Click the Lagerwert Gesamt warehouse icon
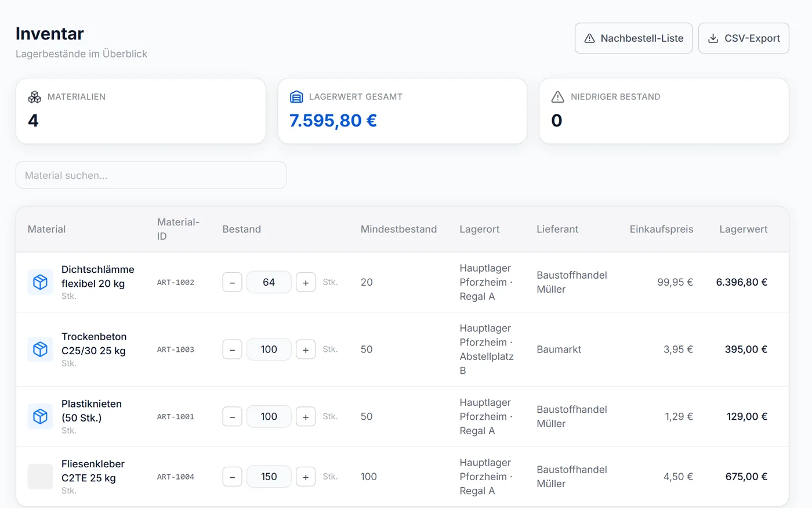This screenshot has width=812, height=508. point(296,97)
